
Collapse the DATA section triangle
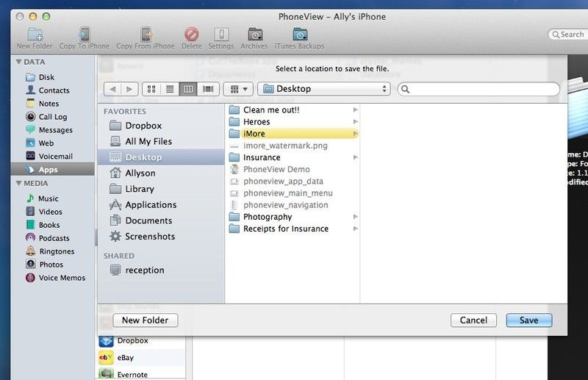18,62
